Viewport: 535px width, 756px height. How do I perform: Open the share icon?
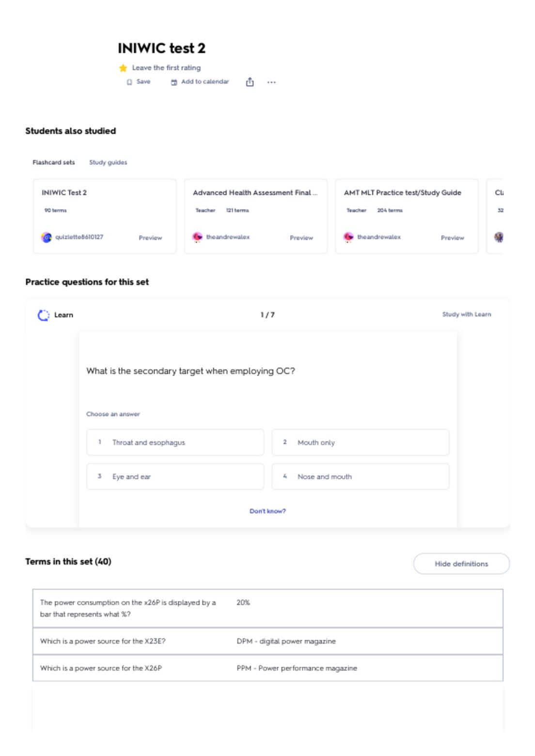click(x=250, y=82)
